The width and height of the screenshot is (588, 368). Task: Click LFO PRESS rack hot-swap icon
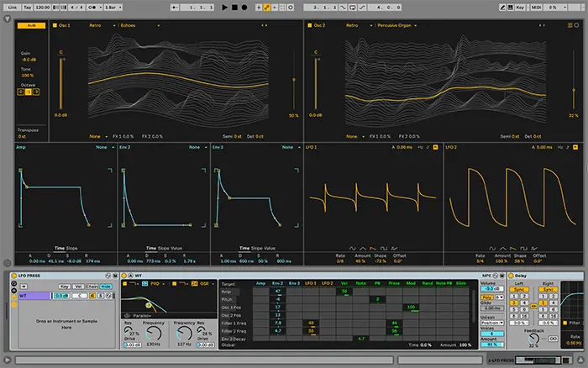108,276
